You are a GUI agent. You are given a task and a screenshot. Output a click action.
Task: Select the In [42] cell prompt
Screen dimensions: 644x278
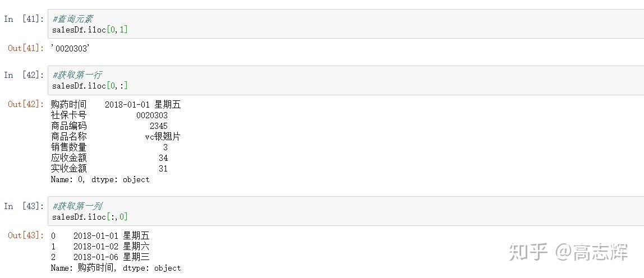(24, 75)
